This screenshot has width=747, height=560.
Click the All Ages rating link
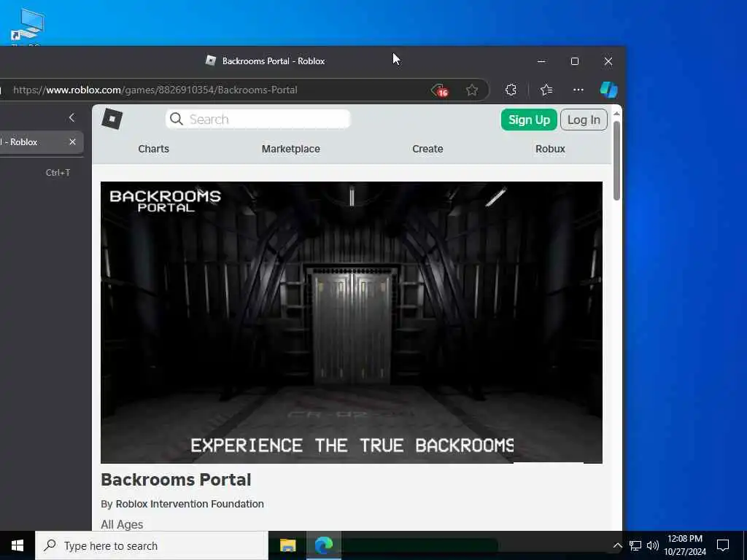coord(122,524)
